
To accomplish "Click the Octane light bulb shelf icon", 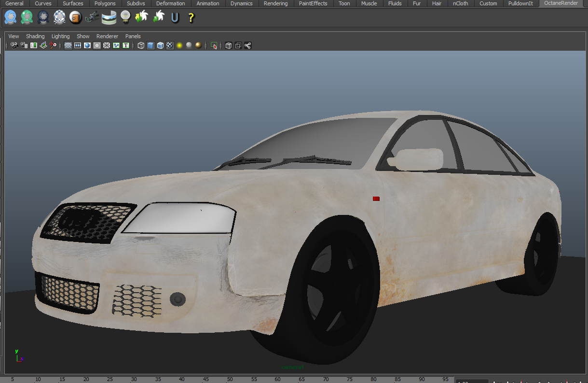I will pos(125,18).
